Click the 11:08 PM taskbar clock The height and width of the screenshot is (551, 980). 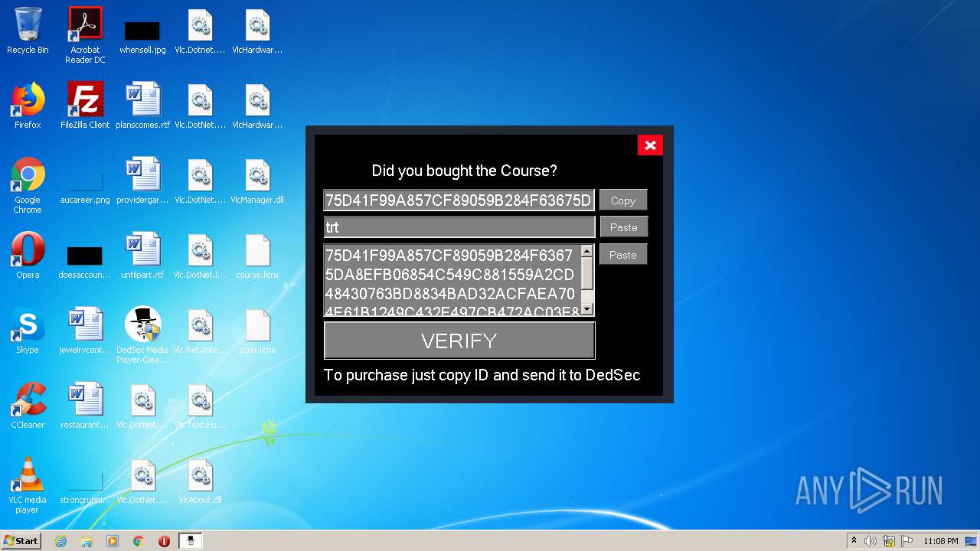[940, 541]
